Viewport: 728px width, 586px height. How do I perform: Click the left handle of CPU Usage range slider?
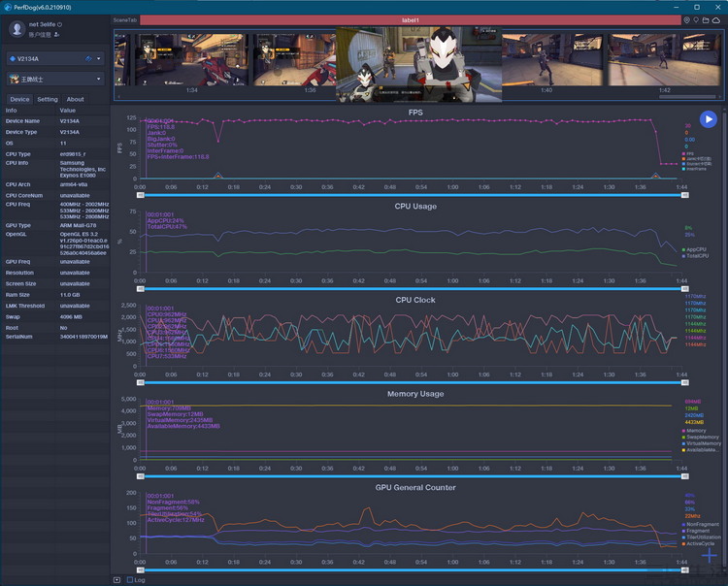[x=140, y=289]
